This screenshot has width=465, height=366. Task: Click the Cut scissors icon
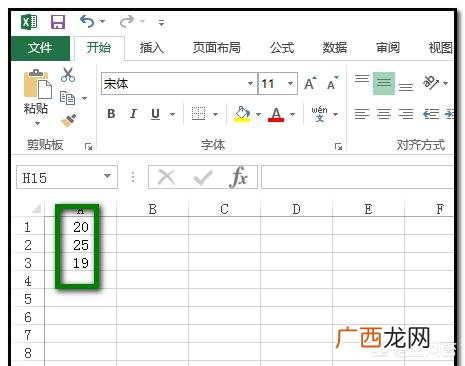(x=68, y=75)
